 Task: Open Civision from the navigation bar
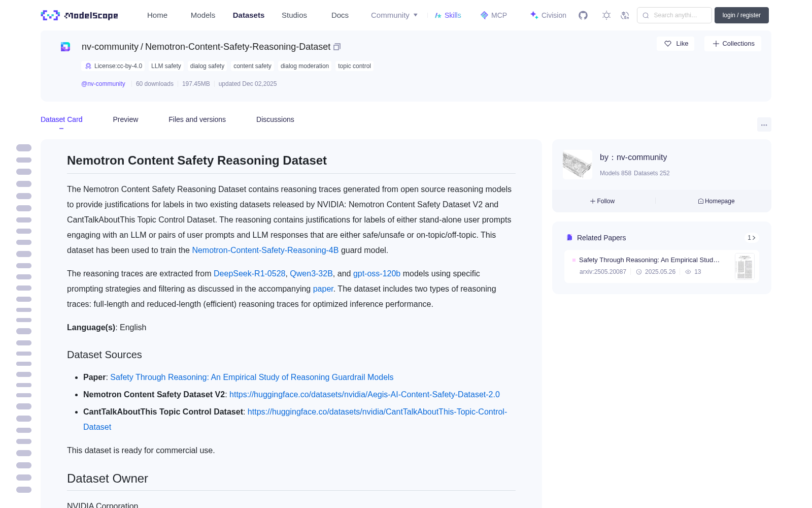pos(548,15)
